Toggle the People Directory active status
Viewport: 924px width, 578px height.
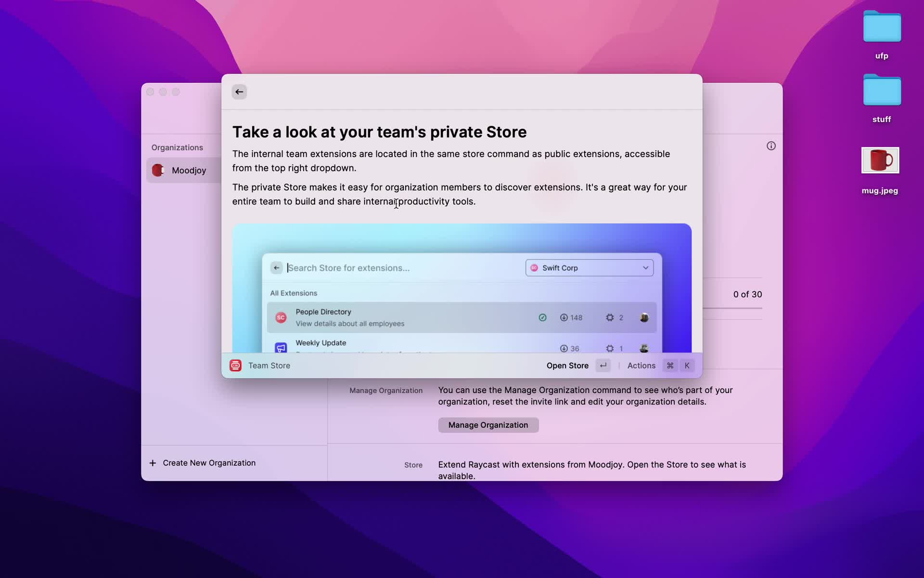[542, 317]
